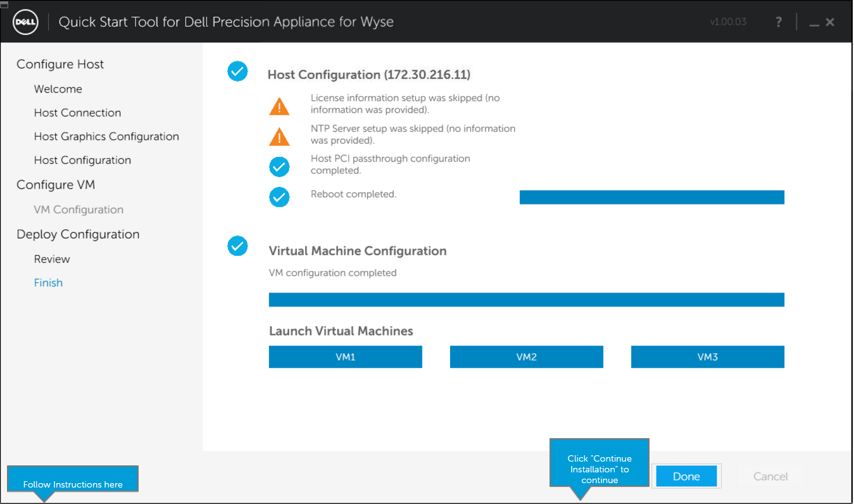Click the Host Configuration checkmark icon
This screenshot has width=854, height=504.
click(x=237, y=72)
